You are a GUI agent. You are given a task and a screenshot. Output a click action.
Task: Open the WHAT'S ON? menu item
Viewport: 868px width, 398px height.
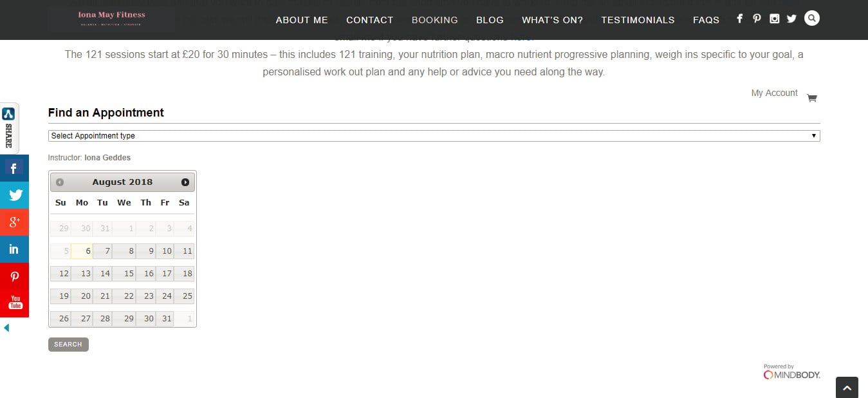point(552,20)
